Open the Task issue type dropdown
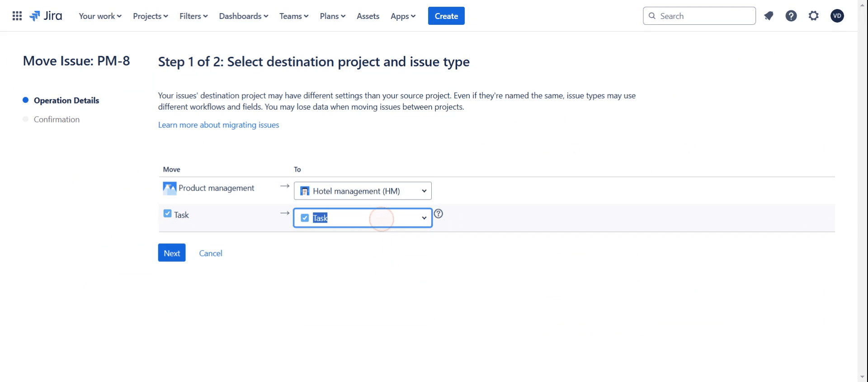Viewport: 868px width, 382px height. pyautogui.click(x=363, y=218)
